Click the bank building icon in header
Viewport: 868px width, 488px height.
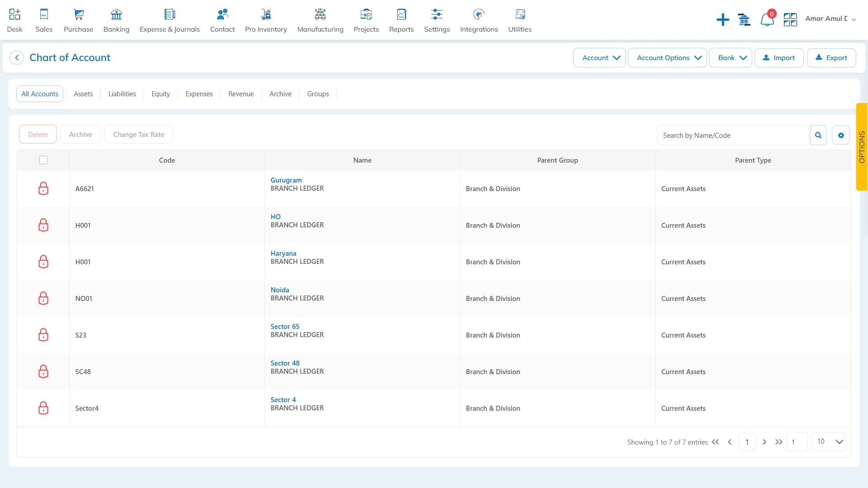click(x=744, y=19)
